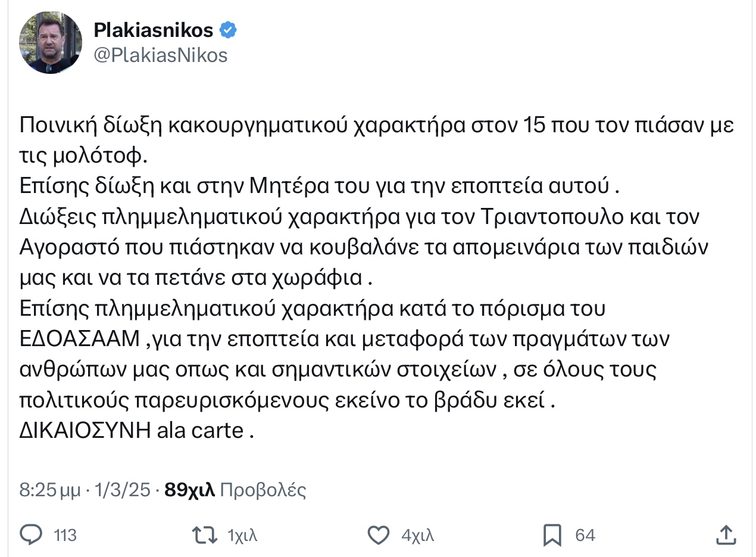Viewport: 756px width, 557px height.
Task: Save post with the bookmark icon
Action: pos(552,535)
